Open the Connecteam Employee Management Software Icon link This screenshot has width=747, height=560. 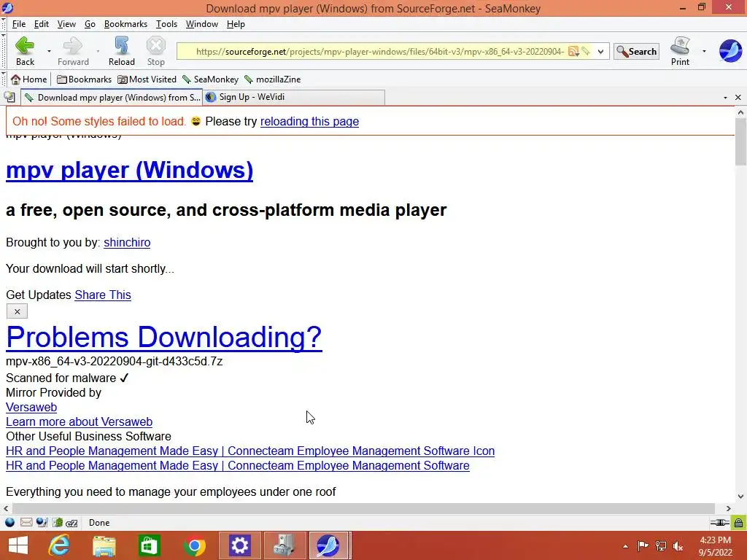250,451
